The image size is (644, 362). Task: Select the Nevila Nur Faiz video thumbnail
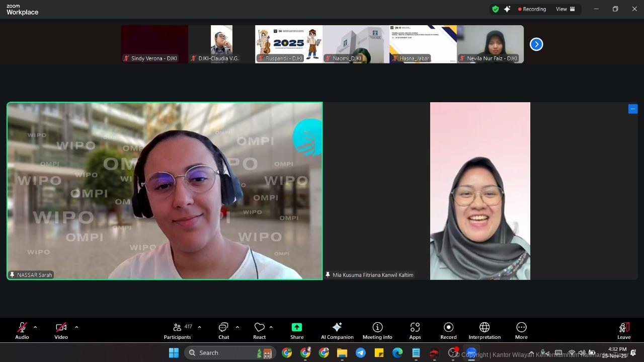[490, 44]
